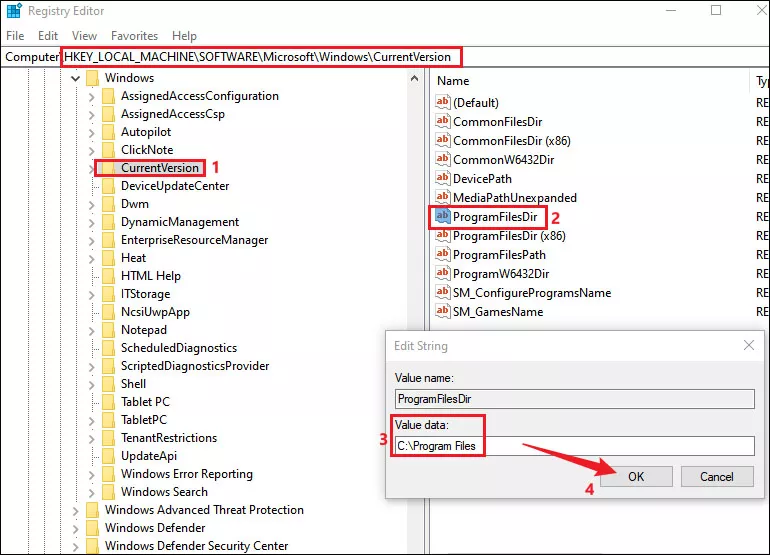Click the ProgramFilesDir value icon
This screenshot has width=770, height=555.
click(x=442, y=217)
